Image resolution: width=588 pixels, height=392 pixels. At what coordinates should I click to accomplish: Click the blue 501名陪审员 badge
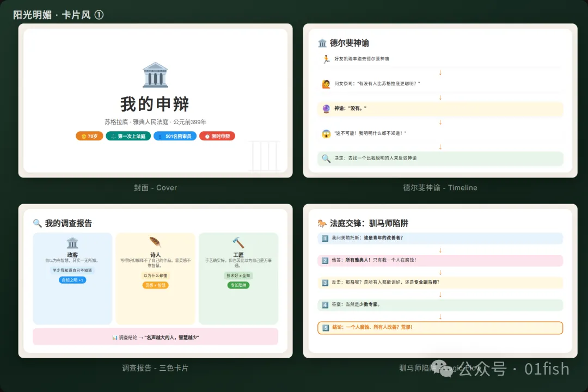[175, 136]
